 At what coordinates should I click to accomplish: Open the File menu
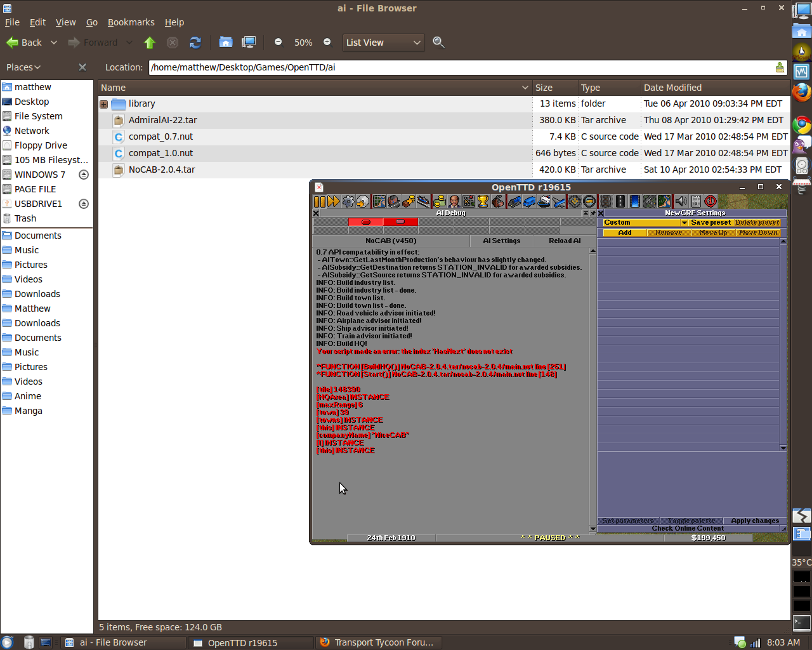tap(12, 22)
